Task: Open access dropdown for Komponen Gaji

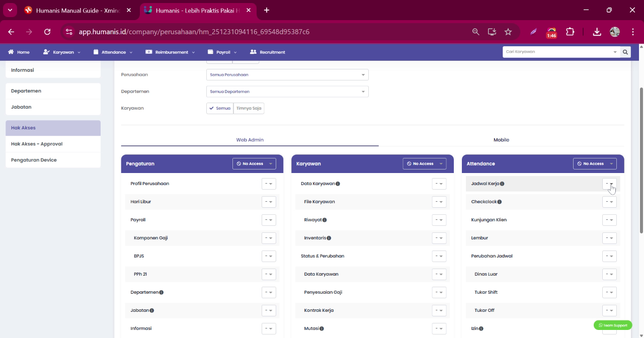Action: (269, 238)
